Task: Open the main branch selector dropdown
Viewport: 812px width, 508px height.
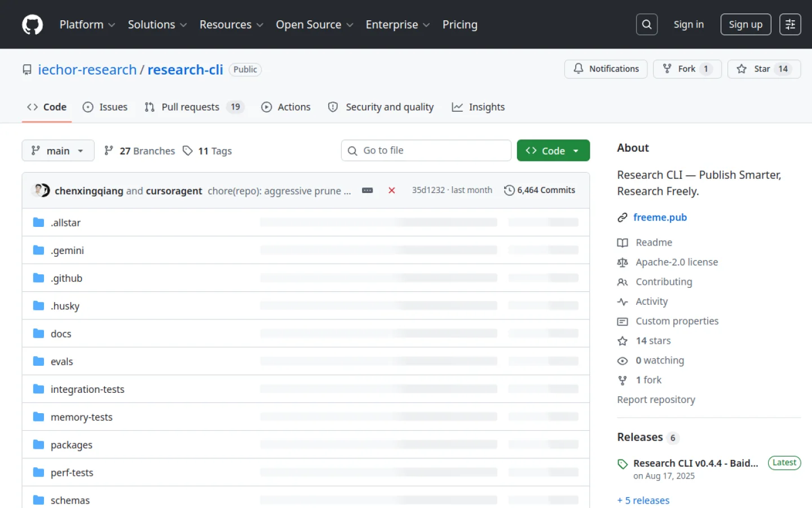Action: [x=58, y=151]
